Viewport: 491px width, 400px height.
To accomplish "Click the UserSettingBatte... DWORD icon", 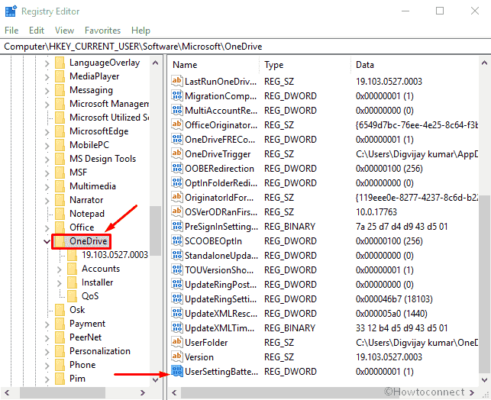I will click(177, 371).
